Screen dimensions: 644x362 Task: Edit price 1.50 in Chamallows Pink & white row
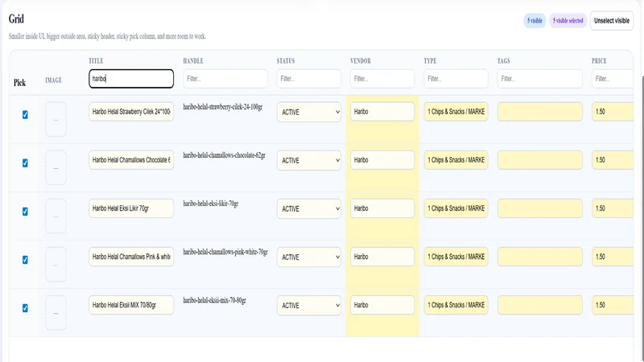613,257
